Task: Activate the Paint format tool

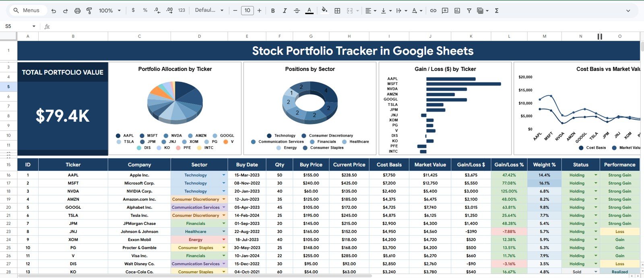Action: (x=89, y=11)
